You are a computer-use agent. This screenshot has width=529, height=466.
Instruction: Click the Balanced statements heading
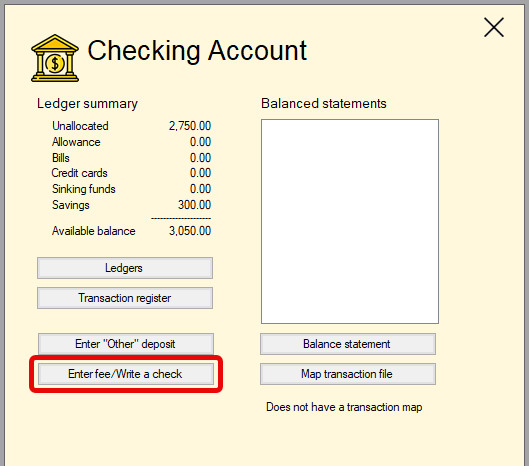pyautogui.click(x=324, y=104)
